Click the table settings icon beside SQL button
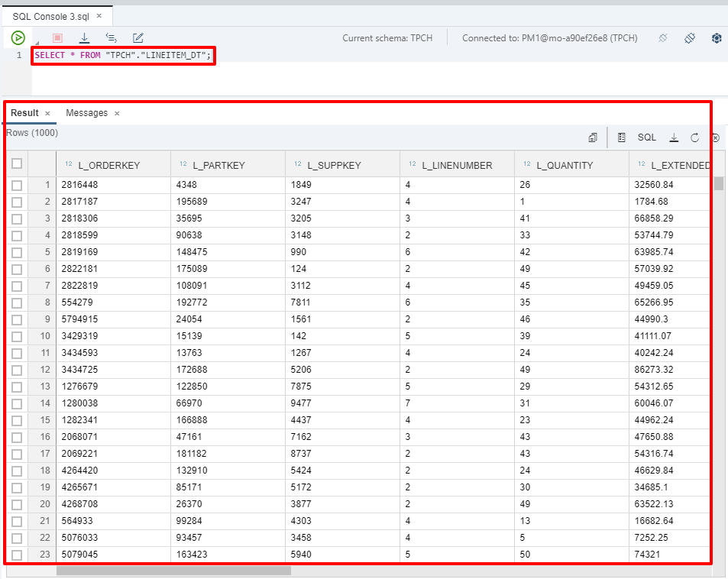Screen dimensions: 728x579 622,137
